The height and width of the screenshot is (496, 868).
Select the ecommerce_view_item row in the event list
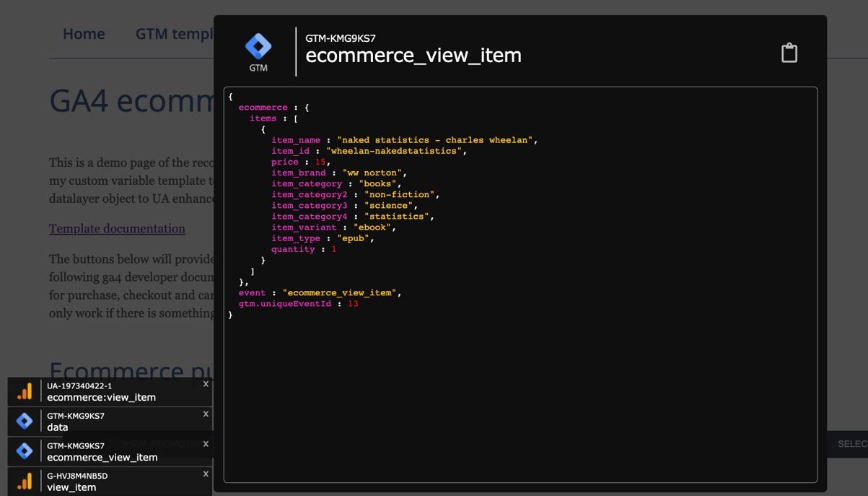click(110, 451)
